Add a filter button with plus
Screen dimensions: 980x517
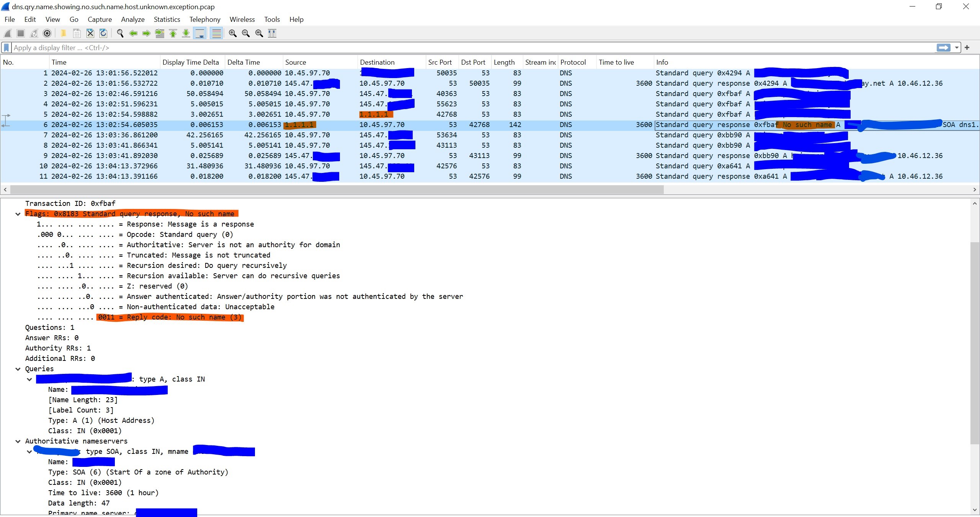(x=967, y=47)
